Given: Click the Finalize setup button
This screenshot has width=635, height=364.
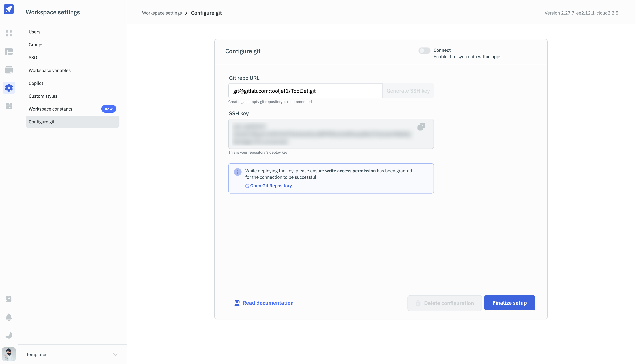Looking at the screenshot, I should [509, 303].
